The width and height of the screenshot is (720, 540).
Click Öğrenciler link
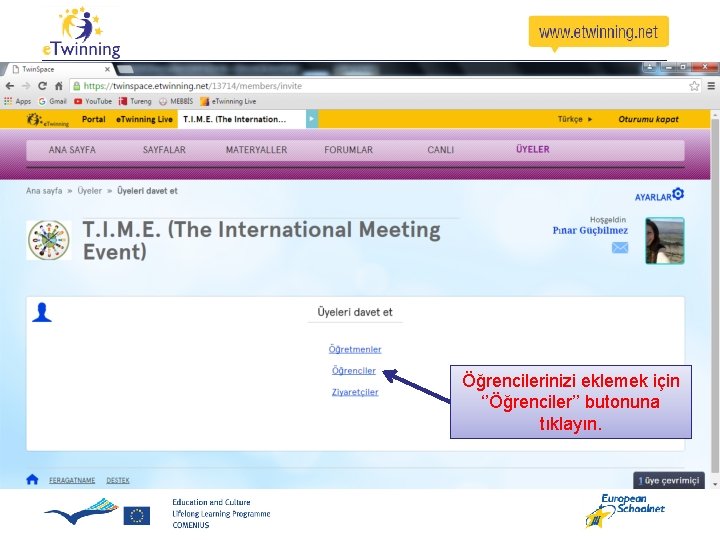[x=354, y=371]
